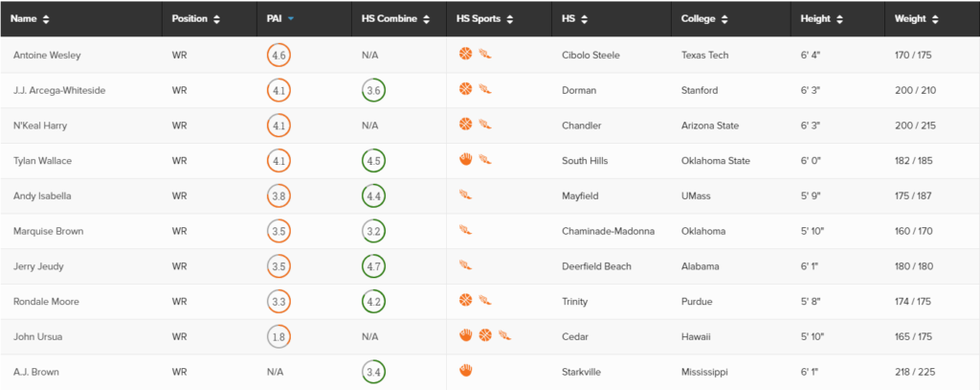
Task: Click Tylan Wallace's 4.5 HS Combine score circle
Action: pos(374,161)
